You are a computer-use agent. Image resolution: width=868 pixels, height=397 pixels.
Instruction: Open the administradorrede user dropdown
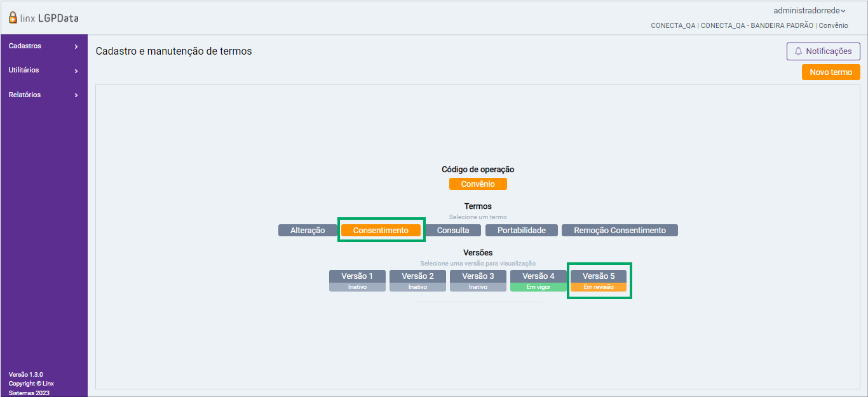(809, 11)
